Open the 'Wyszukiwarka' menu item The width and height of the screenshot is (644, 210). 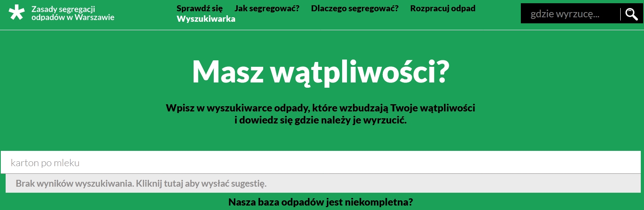[x=206, y=19]
